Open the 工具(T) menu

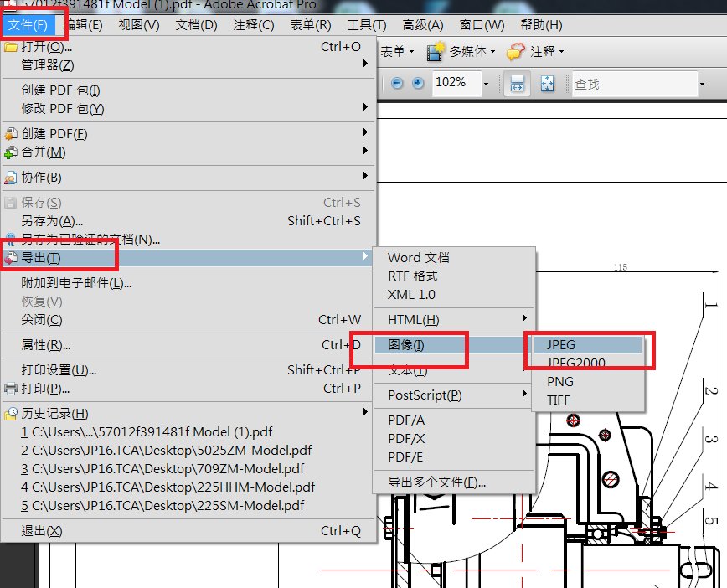pyautogui.click(x=367, y=24)
